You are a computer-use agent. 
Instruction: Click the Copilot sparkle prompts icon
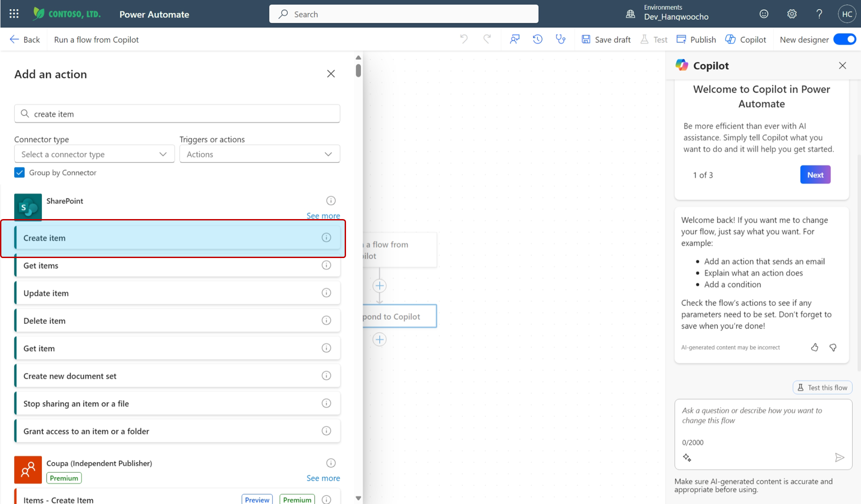687,457
